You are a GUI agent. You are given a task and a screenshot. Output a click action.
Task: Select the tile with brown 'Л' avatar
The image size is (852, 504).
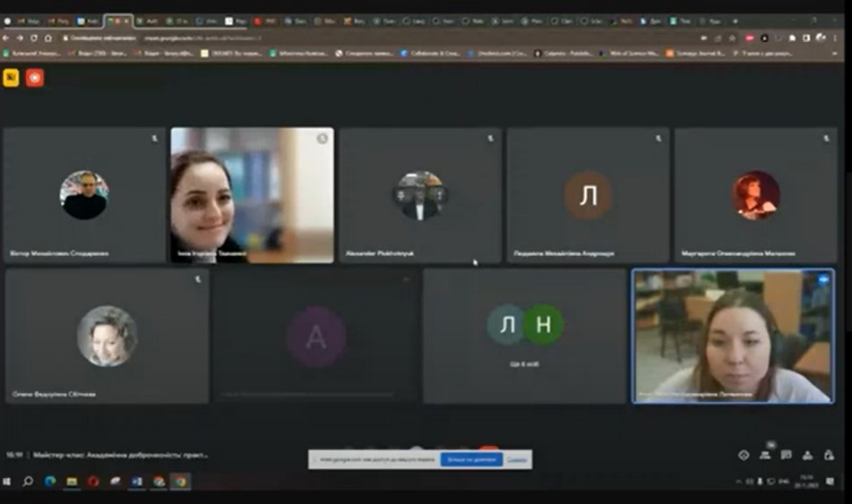[x=588, y=195]
